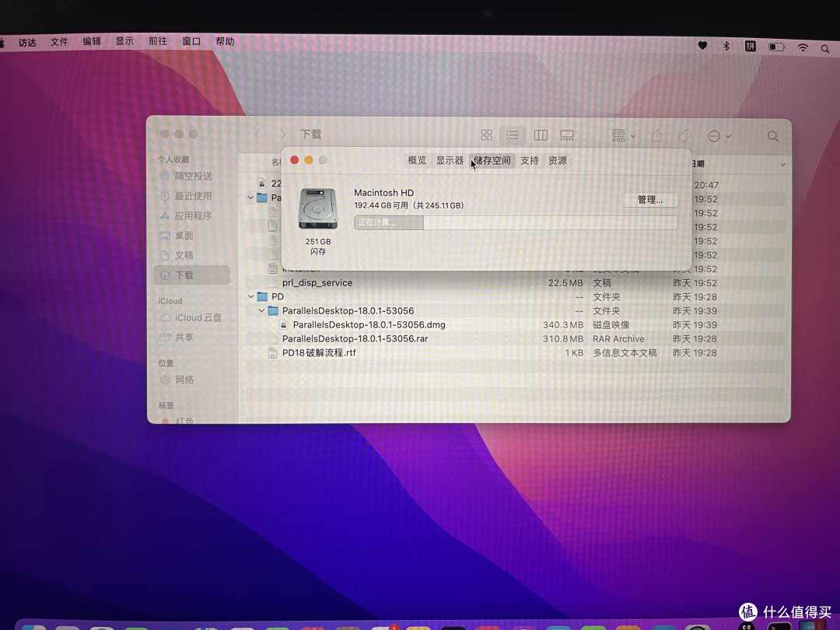Open the 显示 menu
The image size is (840, 630).
click(x=124, y=41)
